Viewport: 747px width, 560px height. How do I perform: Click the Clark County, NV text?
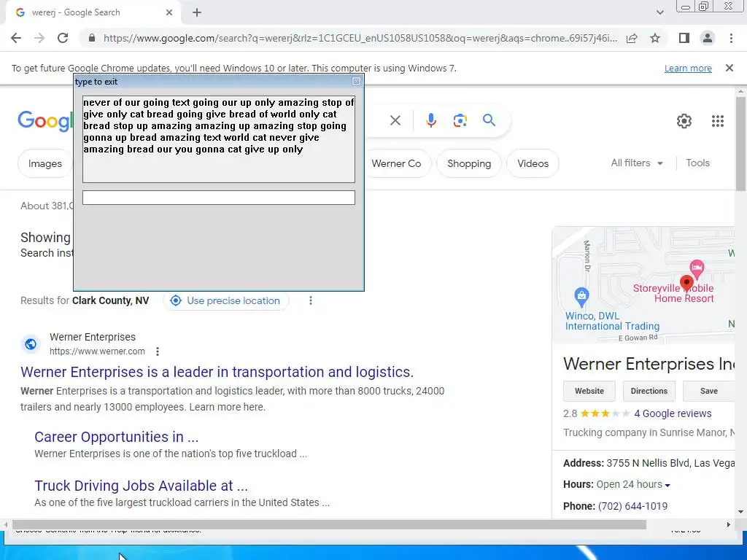(x=111, y=300)
